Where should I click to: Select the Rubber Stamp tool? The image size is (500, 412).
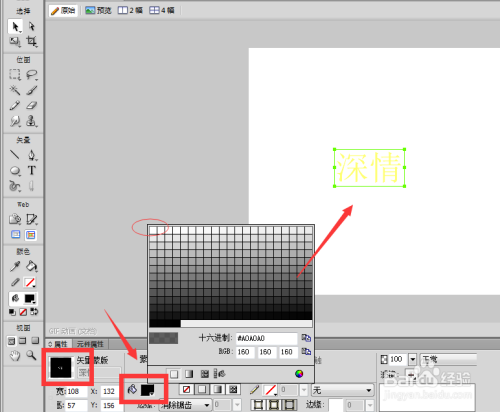point(32,121)
